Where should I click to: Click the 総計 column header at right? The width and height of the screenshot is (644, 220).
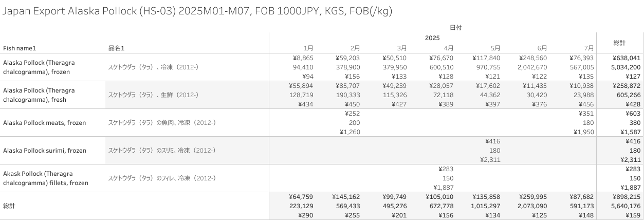click(x=619, y=43)
